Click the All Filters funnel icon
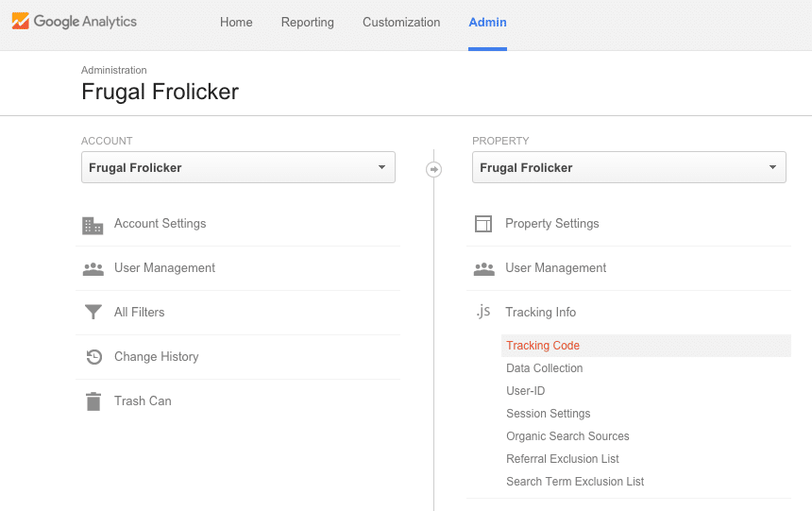Image resolution: width=812 pixels, height=511 pixels. tap(93, 312)
